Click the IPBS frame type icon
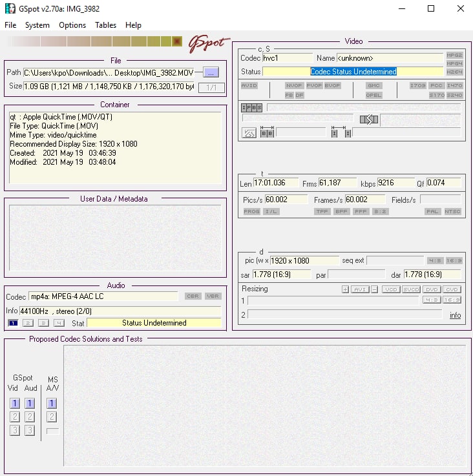The image size is (473, 476). click(x=251, y=107)
